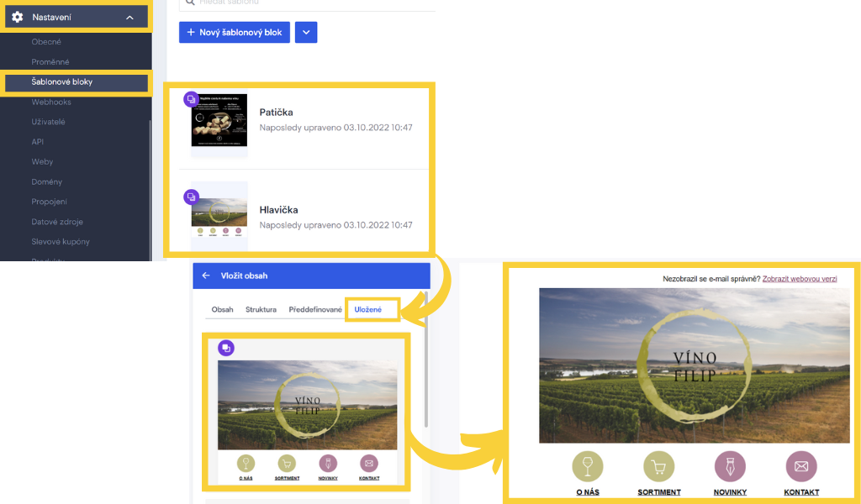Open the Patička template block thumbnail
The width and height of the screenshot is (861, 504).
(219, 120)
